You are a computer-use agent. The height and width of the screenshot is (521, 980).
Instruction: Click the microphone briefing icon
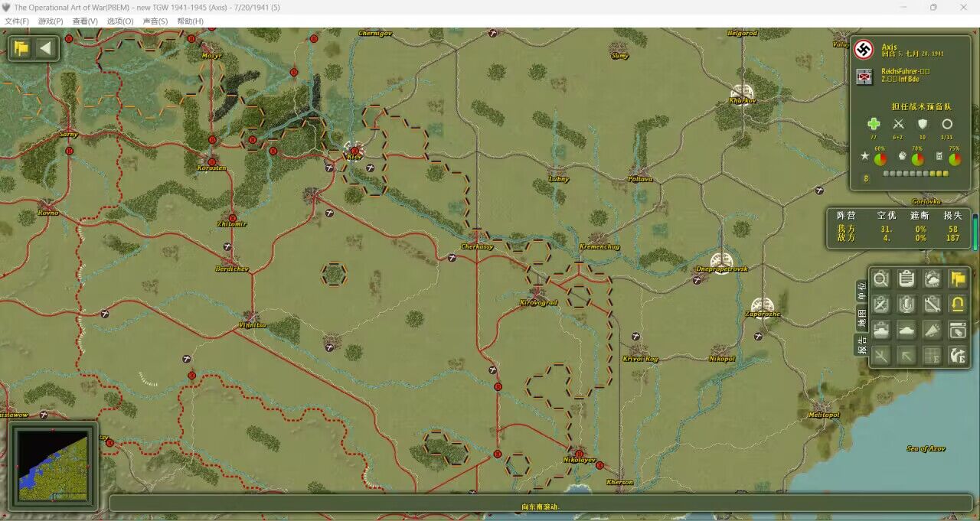click(906, 304)
